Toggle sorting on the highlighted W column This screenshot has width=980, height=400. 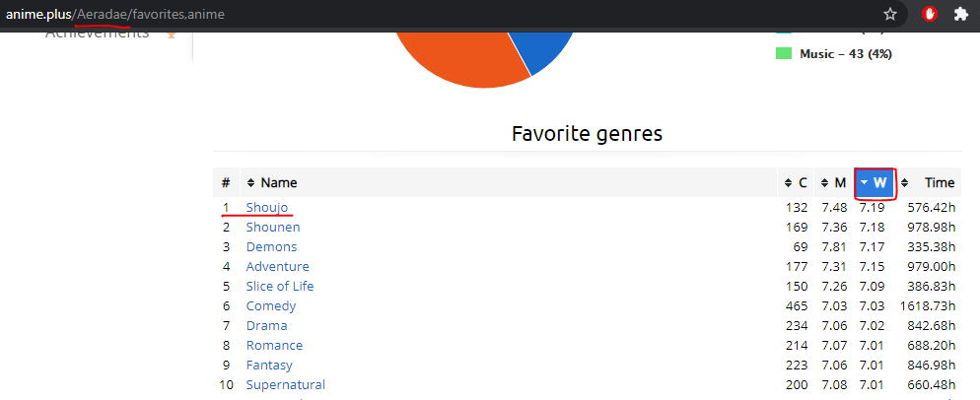pyautogui.click(x=875, y=182)
